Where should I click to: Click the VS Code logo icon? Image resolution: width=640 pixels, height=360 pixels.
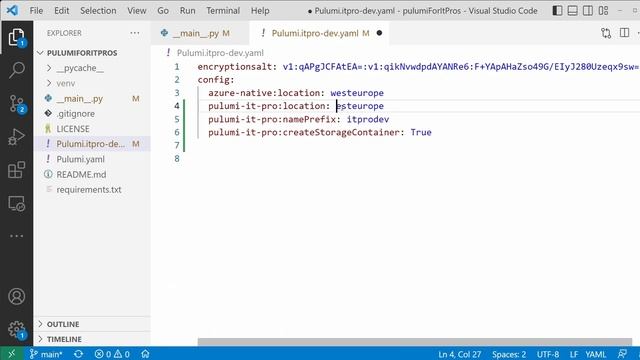pyautogui.click(x=12, y=10)
